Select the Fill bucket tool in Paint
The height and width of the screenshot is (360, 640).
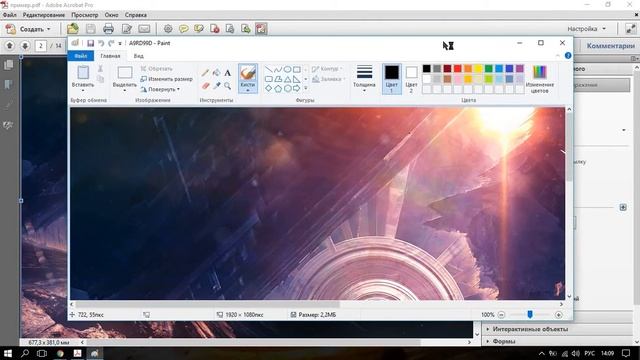coord(217,73)
